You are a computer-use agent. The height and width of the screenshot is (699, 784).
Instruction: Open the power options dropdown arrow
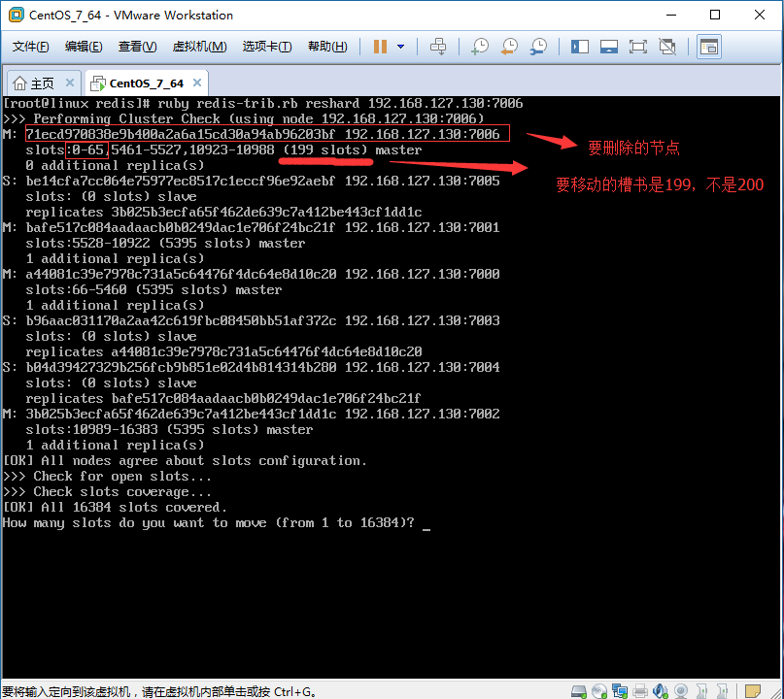click(400, 47)
